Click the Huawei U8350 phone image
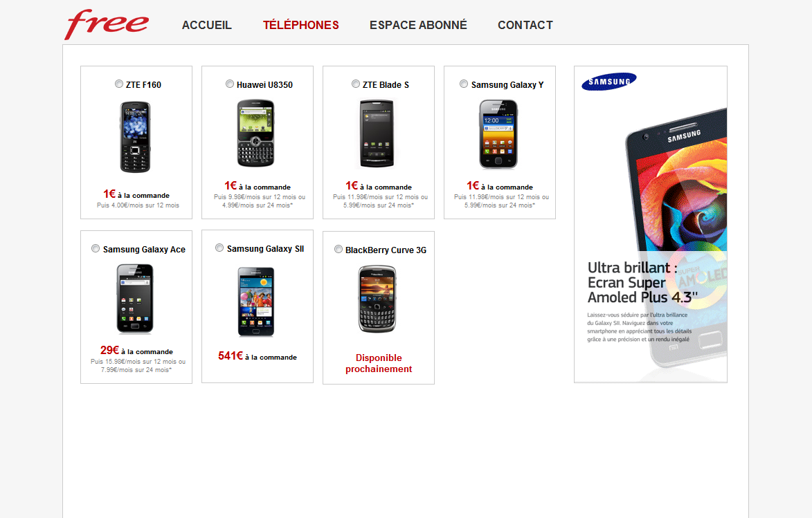This screenshot has width=812, height=518. coord(256,133)
